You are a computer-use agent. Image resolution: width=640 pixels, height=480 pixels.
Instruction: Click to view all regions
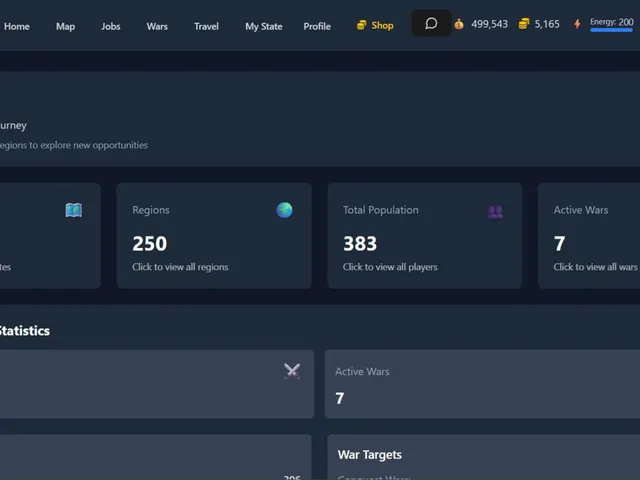tap(180, 267)
